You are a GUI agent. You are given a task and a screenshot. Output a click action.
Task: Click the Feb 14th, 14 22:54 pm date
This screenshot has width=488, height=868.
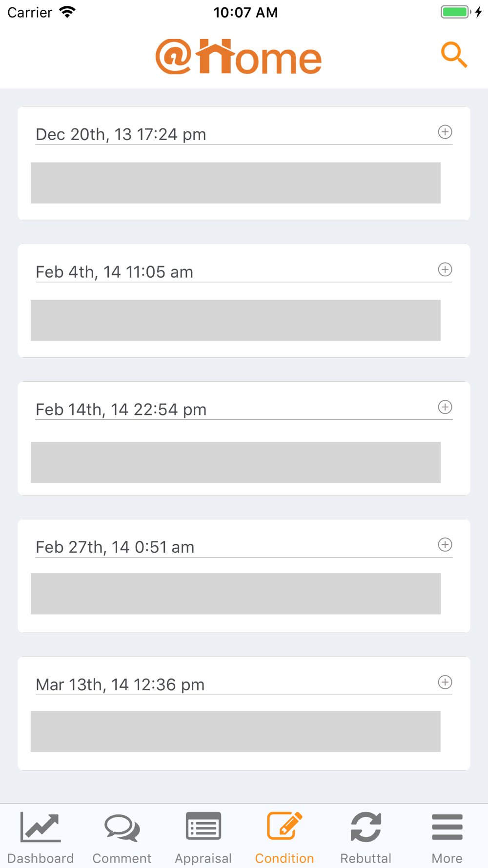click(x=121, y=410)
